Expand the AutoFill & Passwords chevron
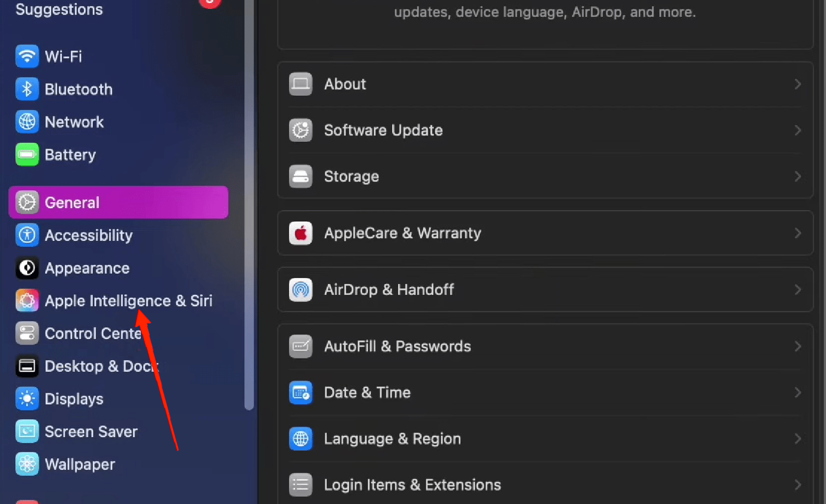 798,346
